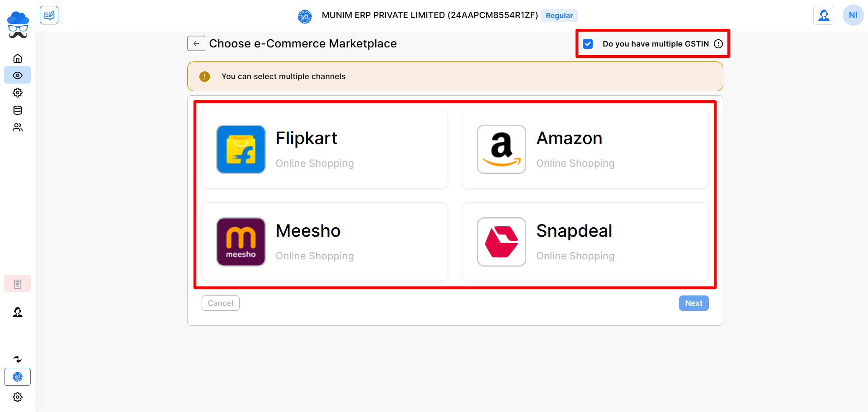The image size is (868, 412).
Task: Open the support agent icon in header
Action: pyautogui.click(x=824, y=15)
